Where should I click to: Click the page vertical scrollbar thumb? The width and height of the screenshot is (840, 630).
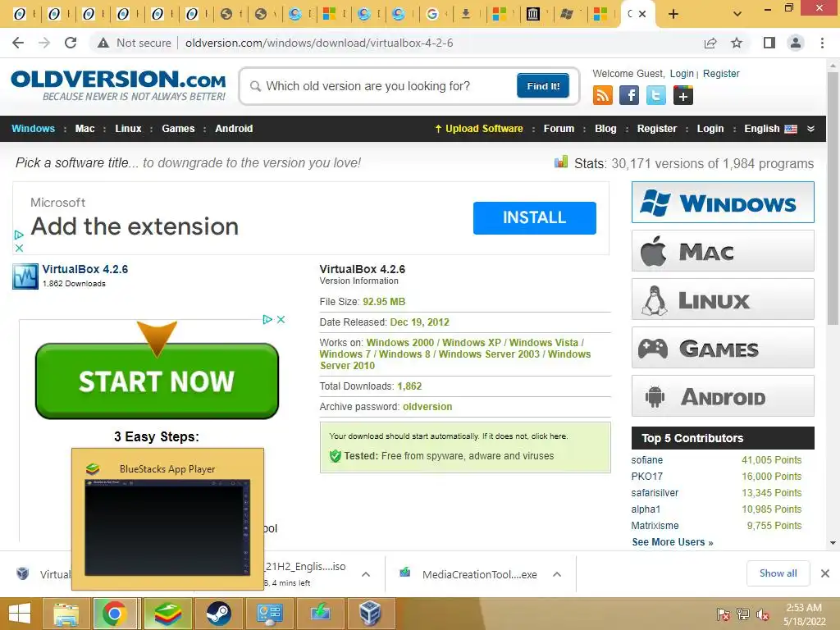(833, 199)
